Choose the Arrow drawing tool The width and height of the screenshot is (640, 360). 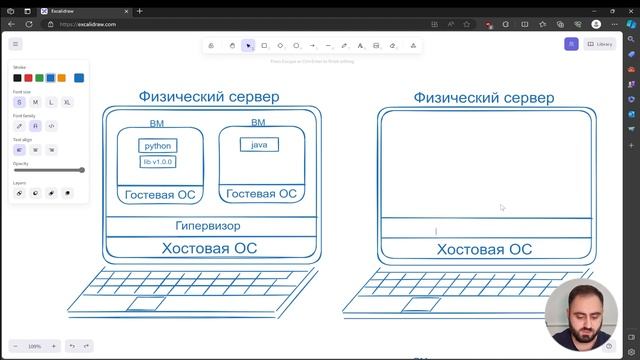[312, 46]
